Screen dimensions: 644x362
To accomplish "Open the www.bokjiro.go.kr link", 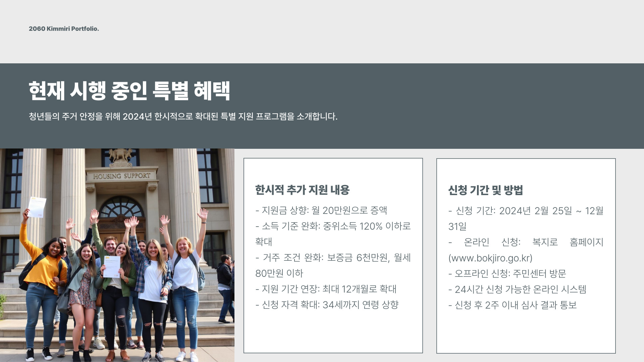I will 490,258.
